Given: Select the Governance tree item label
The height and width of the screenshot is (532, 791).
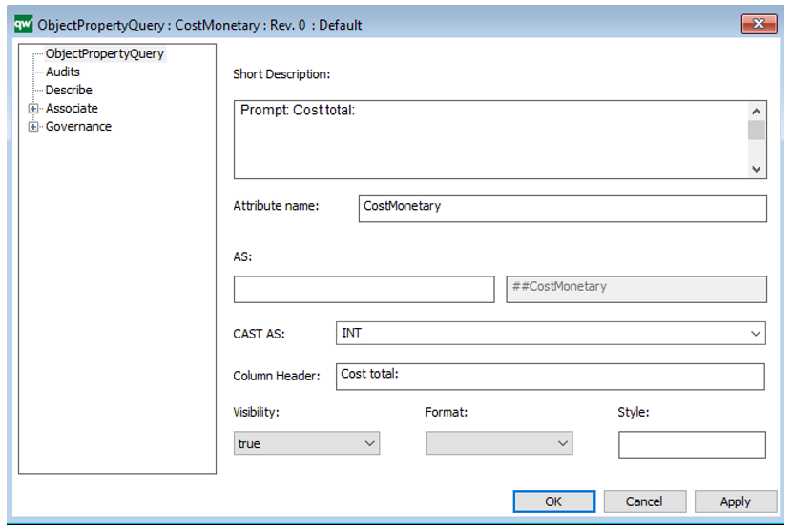Looking at the screenshot, I should (x=78, y=127).
